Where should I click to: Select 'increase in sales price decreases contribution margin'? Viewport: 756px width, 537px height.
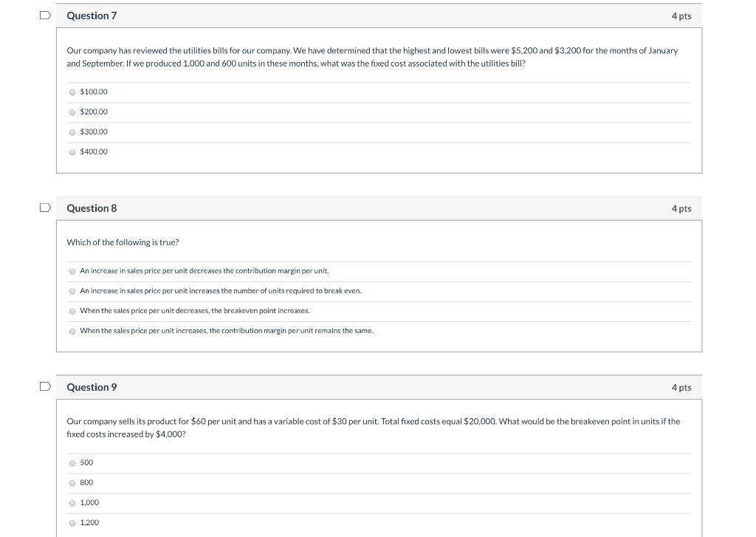tap(72, 271)
